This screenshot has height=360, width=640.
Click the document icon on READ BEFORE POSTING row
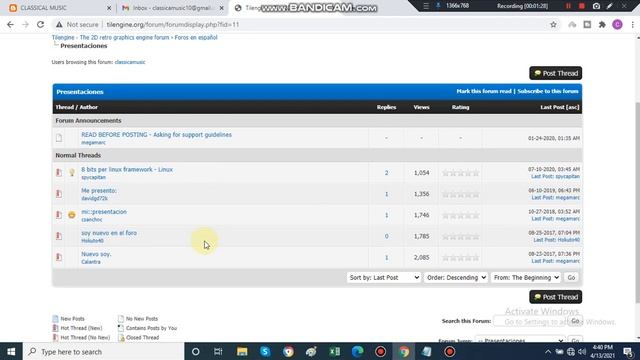(x=59, y=138)
